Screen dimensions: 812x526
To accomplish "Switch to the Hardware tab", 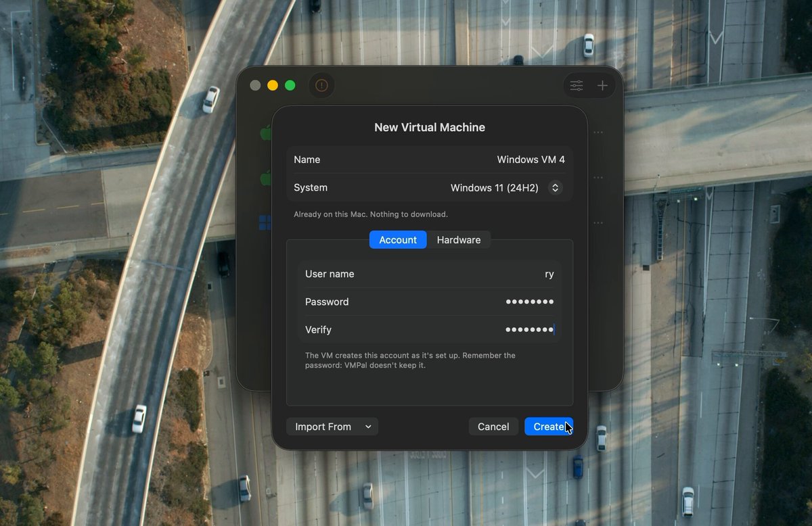I will pyautogui.click(x=459, y=240).
